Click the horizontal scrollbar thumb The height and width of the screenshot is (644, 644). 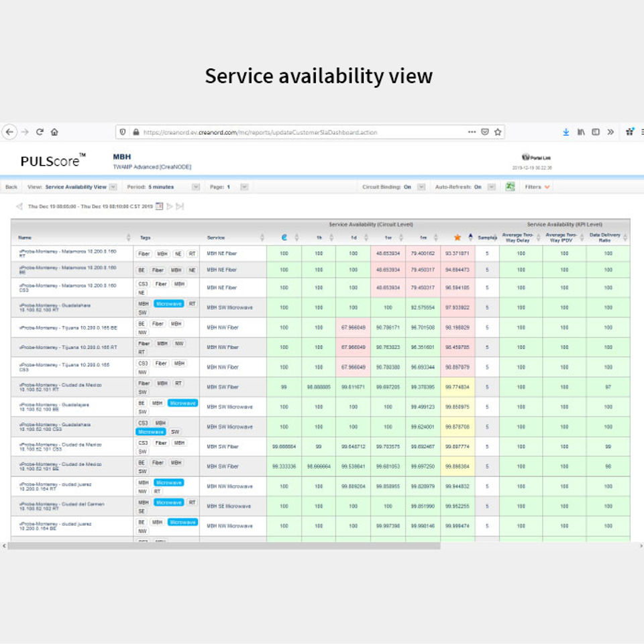pyautogui.click(x=224, y=546)
